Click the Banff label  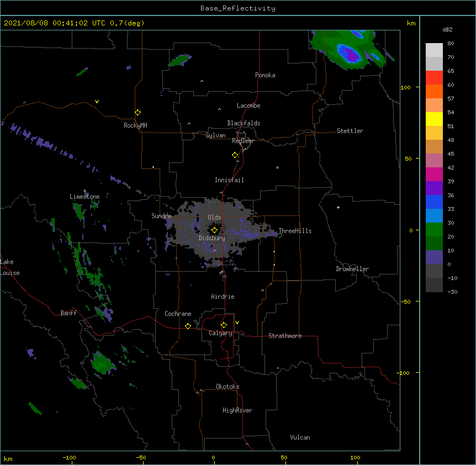pyautogui.click(x=68, y=313)
